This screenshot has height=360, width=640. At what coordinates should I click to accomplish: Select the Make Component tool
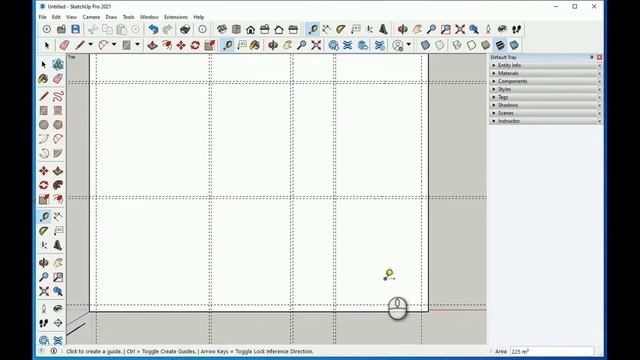pos(58,64)
